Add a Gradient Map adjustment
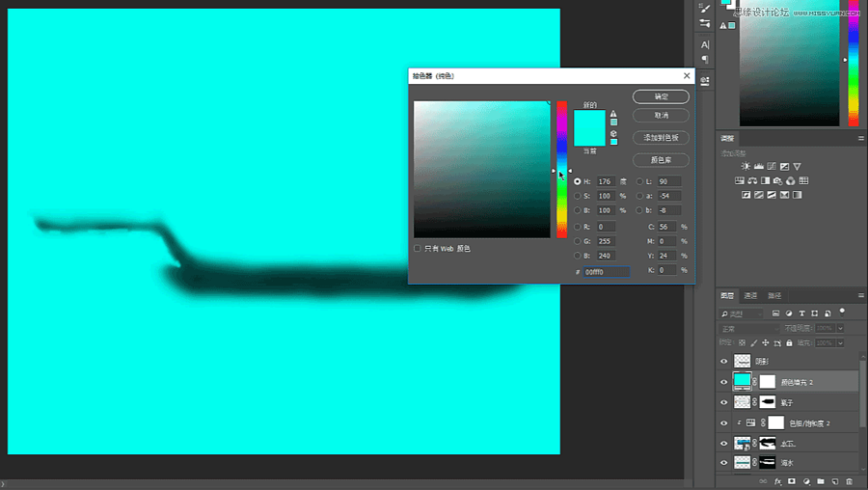The width and height of the screenshot is (868, 490). tap(798, 195)
